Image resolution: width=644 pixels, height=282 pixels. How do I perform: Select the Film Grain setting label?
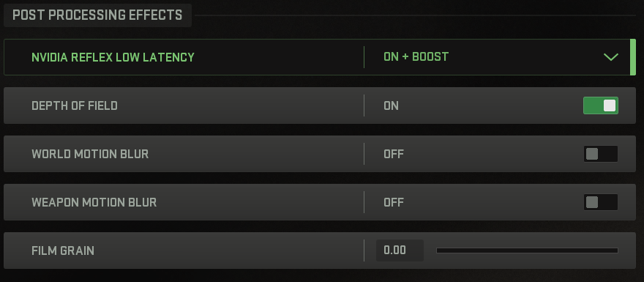[x=63, y=251]
